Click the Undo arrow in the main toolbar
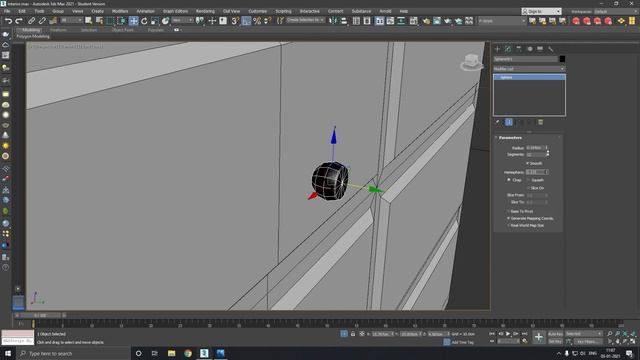 (8, 20)
